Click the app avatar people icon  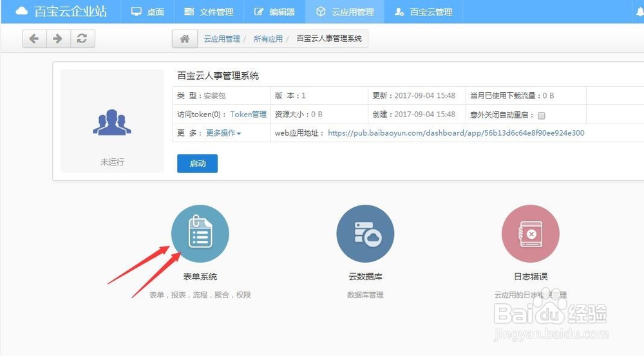[111, 122]
